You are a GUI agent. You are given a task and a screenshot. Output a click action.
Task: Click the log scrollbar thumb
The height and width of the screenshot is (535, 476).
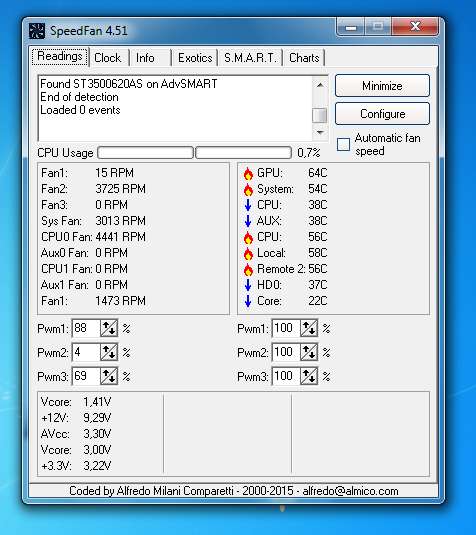pos(320,115)
